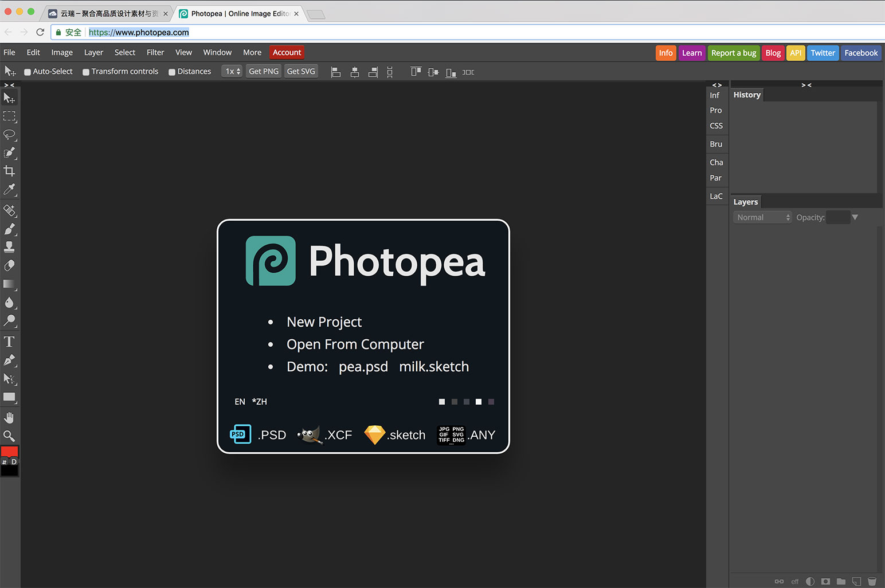The image size is (885, 588).
Task: Switch to the Layers tab
Action: [746, 202]
